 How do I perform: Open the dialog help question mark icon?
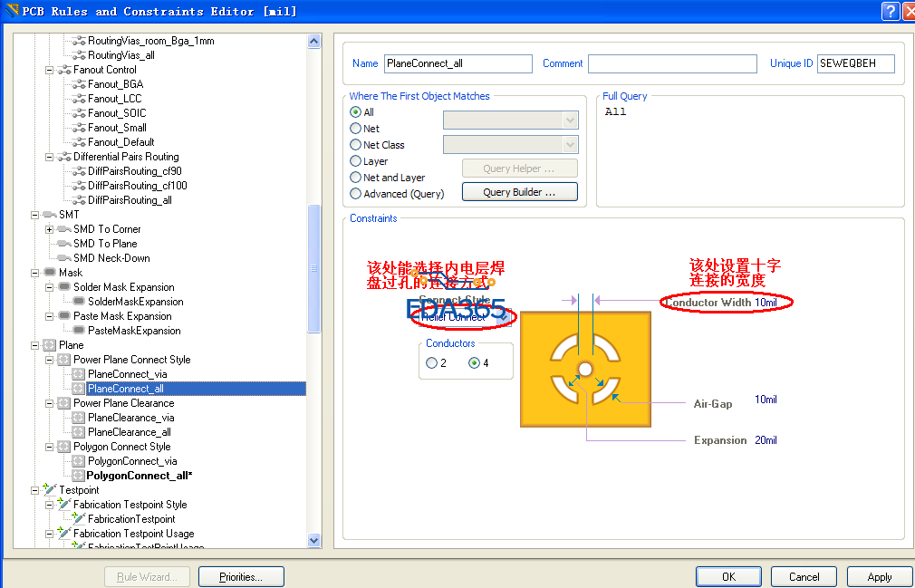point(890,11)
